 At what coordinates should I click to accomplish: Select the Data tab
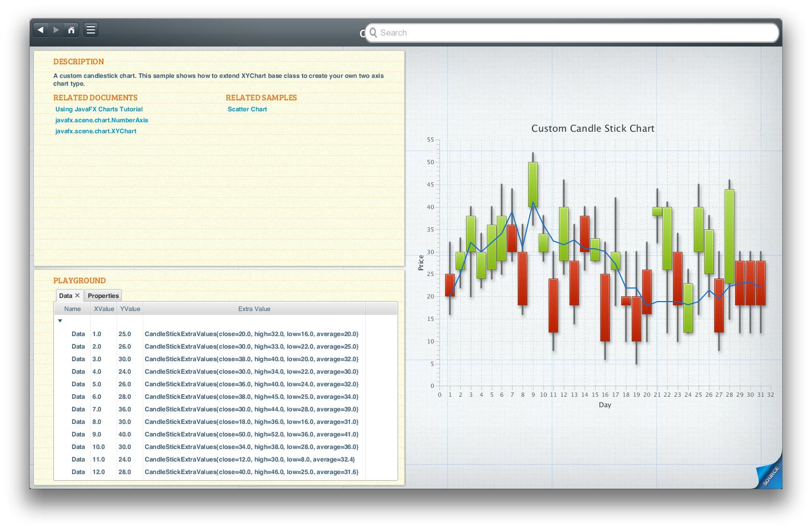[66, 295]
